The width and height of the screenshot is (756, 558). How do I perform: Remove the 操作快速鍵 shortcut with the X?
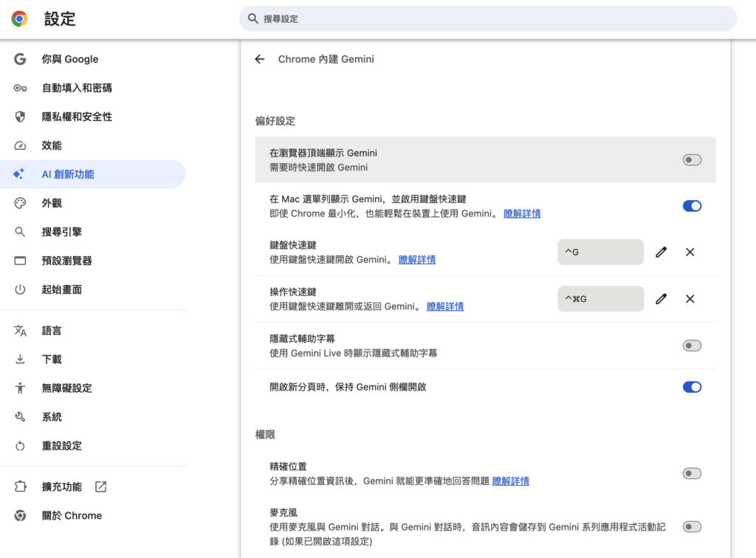click(690, 299)
